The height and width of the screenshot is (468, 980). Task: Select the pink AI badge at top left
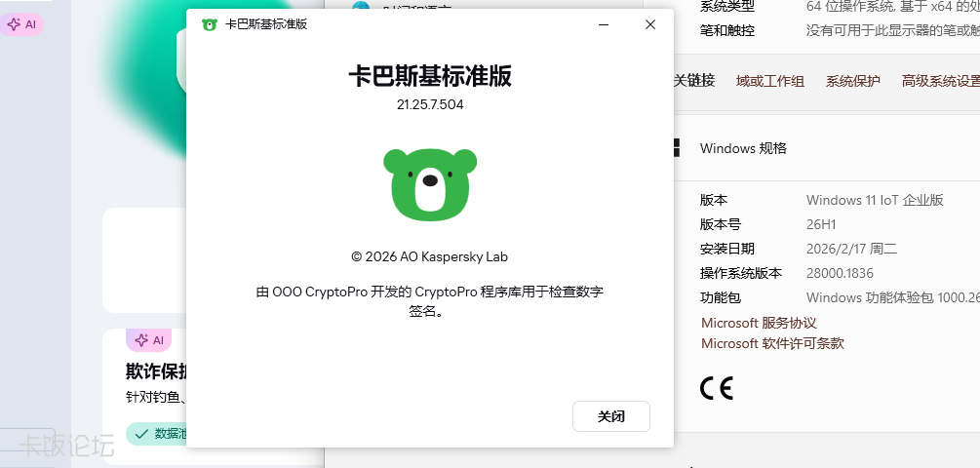tap(21, 24)
